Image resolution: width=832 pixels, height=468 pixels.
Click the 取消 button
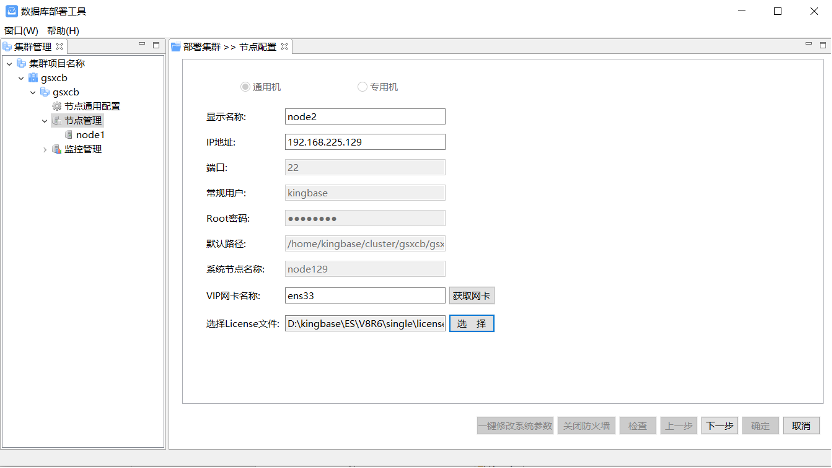click(801, 426)
